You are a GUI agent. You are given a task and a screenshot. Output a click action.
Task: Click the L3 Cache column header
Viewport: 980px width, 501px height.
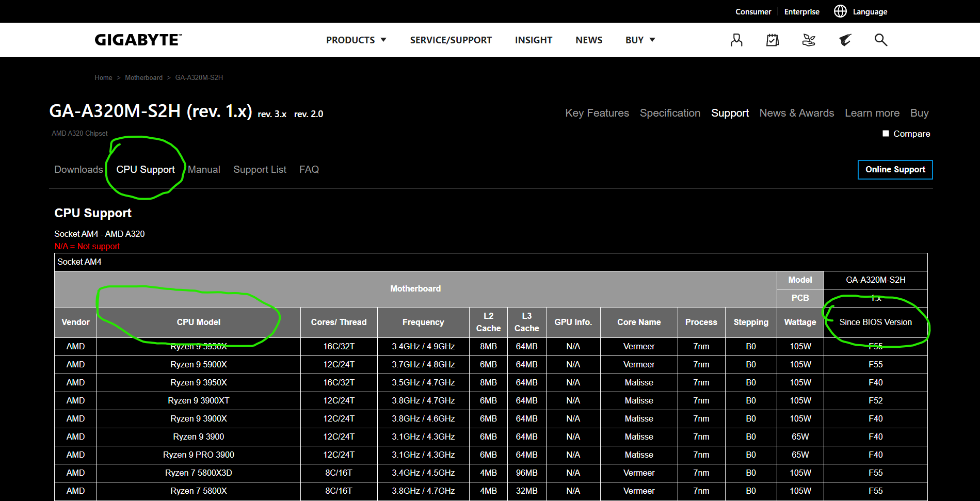(526, 322)
